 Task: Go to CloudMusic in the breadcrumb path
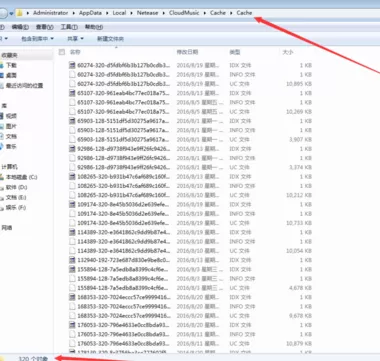(x=184, y=13)
